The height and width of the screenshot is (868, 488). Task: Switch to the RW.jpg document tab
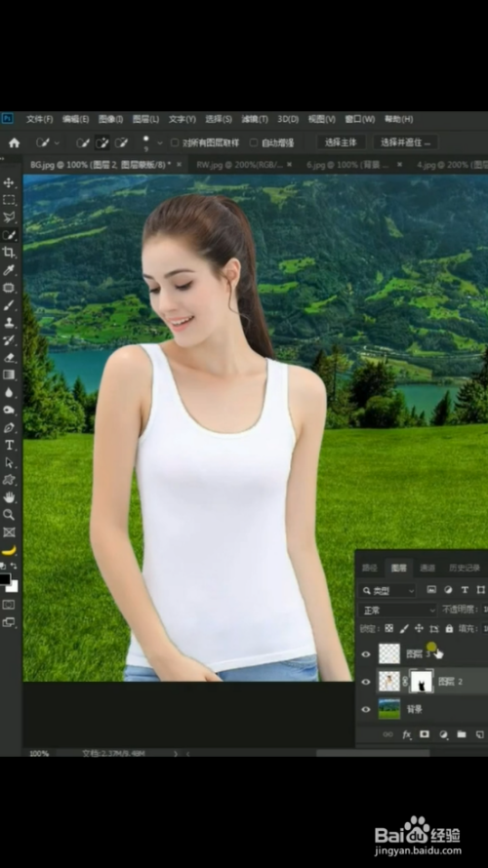239,165
